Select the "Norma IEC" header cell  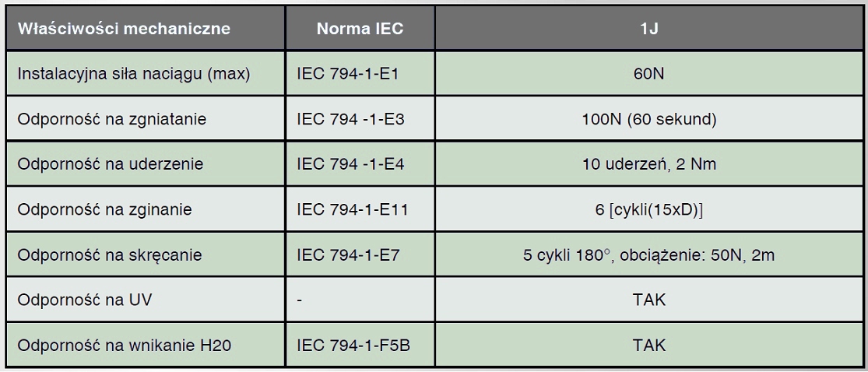tap(360, 29)
